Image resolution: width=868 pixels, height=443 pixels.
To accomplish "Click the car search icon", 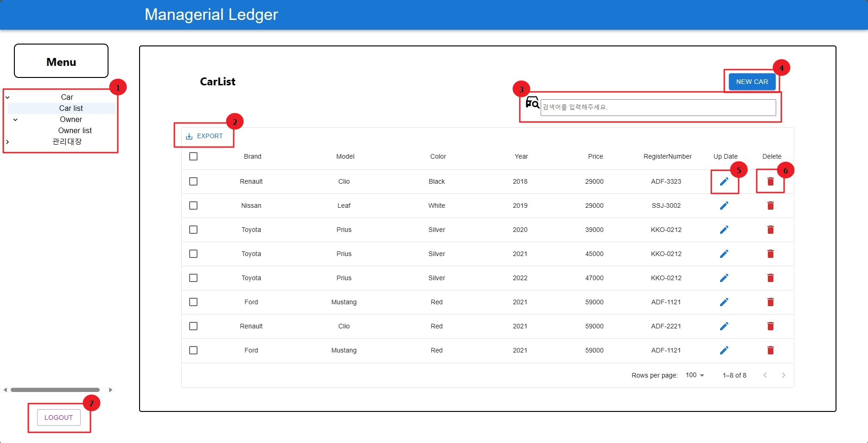I will 532,103.
